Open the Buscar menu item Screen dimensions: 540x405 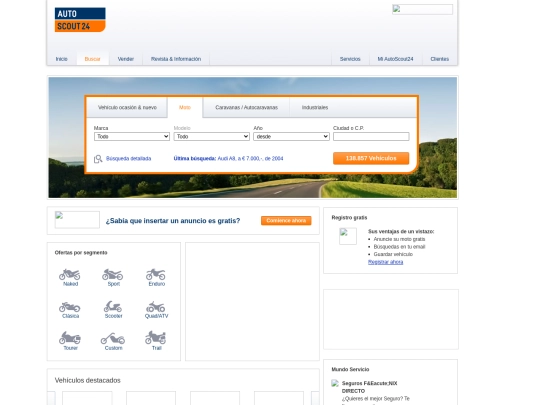click(92, 59)
